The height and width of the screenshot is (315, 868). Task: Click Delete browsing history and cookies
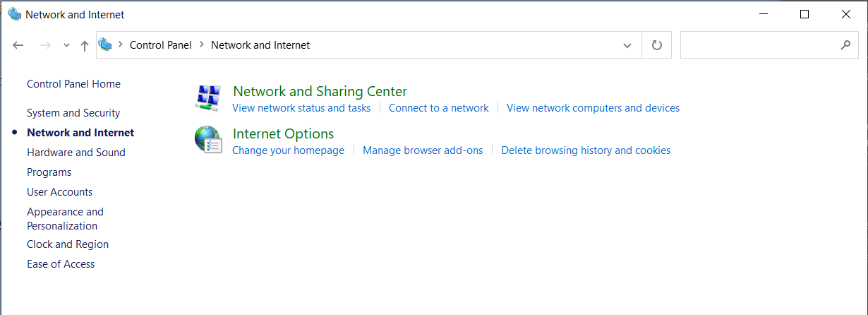coord(586,150)
